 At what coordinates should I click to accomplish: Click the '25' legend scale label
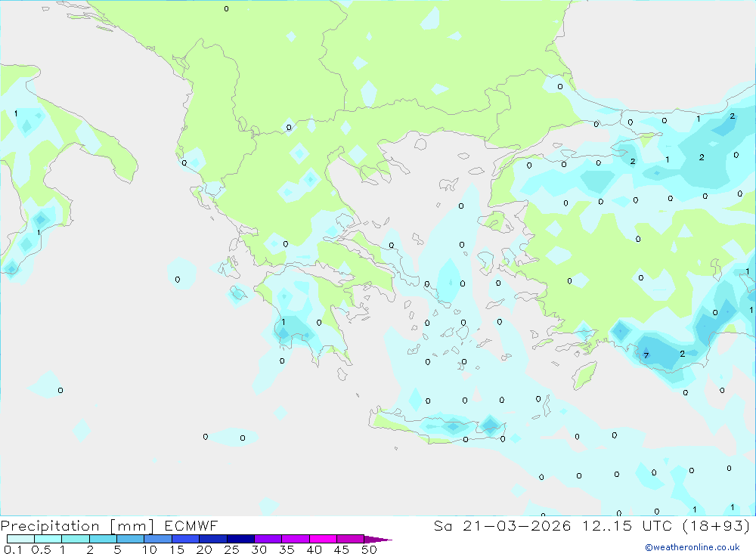click(232, 549)
